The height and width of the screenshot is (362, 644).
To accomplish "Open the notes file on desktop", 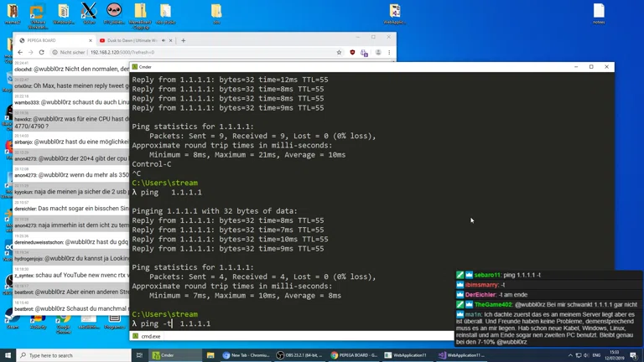I will (x=599, y=13).
